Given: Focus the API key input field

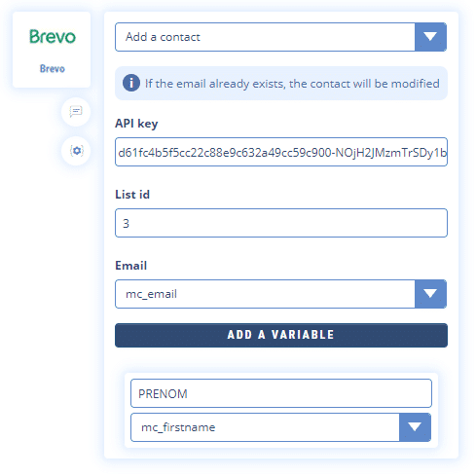Looking at the screenshot, I should (x=281, y=152).
